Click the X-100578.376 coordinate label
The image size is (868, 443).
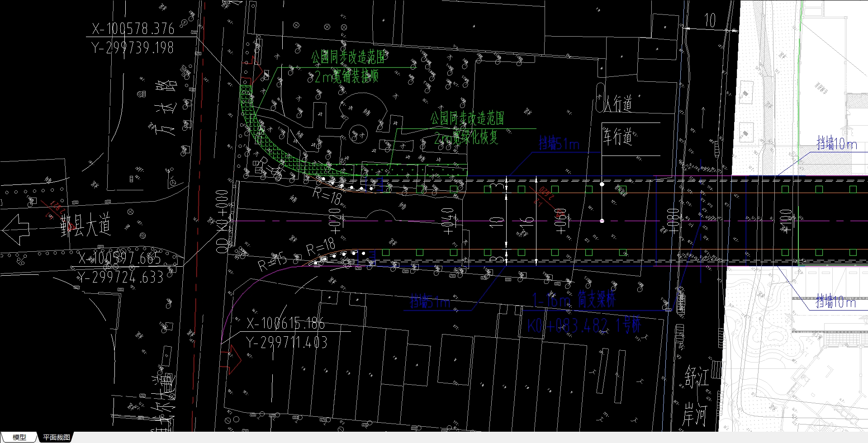click(133, 29)
